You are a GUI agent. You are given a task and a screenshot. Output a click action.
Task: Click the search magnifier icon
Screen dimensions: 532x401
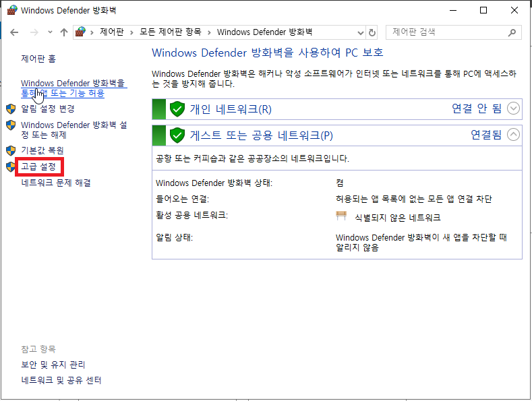pos(512,32)
